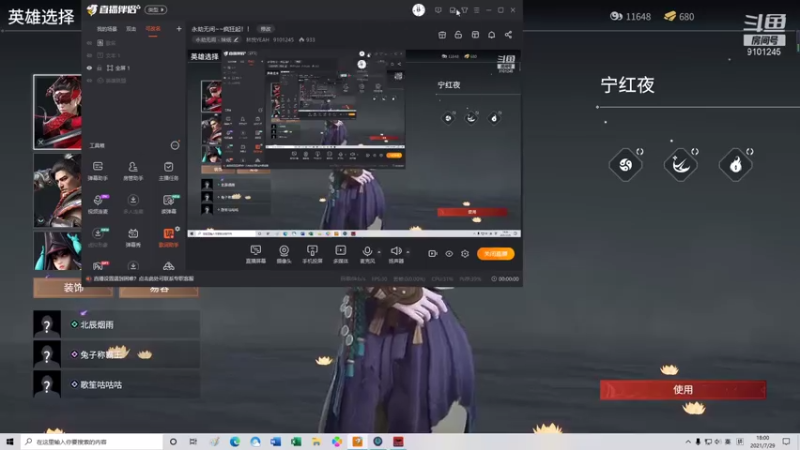The width and height of the screenshot is (800, 450).
Task: Open Word from the taskbar
Action: click(276, 441)
